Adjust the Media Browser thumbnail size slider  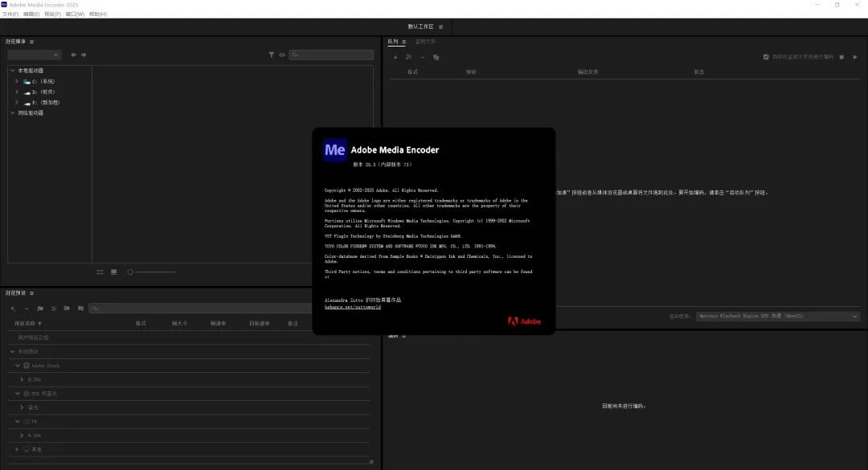[152, 272]
